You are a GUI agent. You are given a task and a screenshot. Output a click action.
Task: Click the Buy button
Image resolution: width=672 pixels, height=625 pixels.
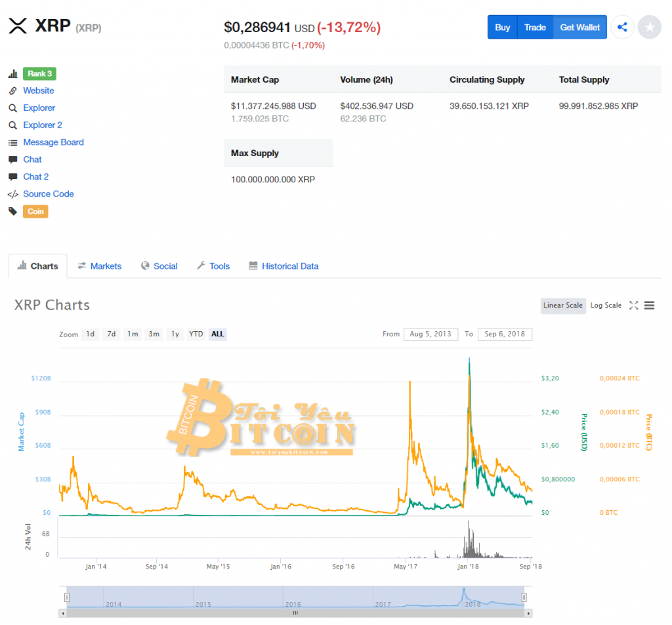503,28
